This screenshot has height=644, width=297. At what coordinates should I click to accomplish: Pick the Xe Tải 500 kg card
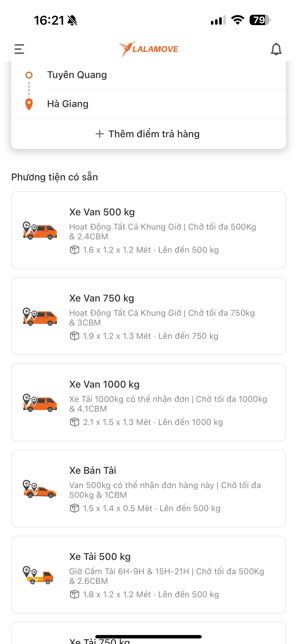click(x=148, y=575)
